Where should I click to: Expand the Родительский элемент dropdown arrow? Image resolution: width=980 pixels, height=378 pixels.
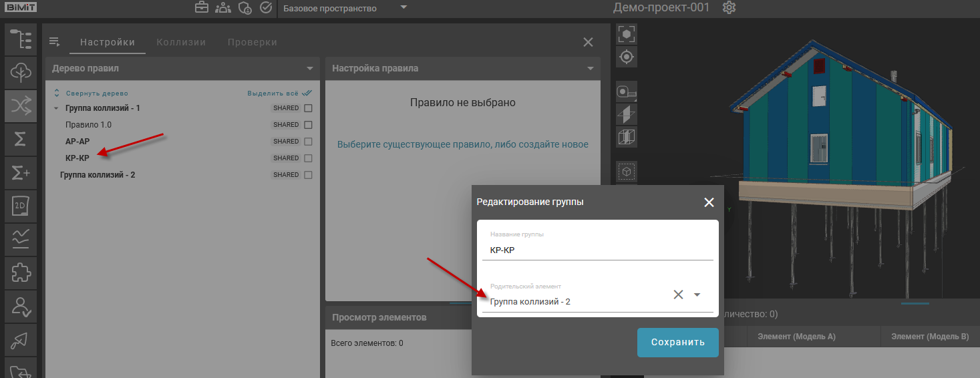[697, 295]
